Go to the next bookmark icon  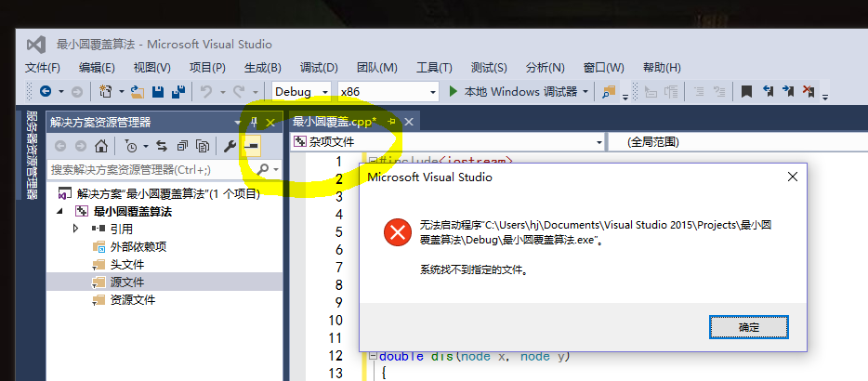pos(788,91)
